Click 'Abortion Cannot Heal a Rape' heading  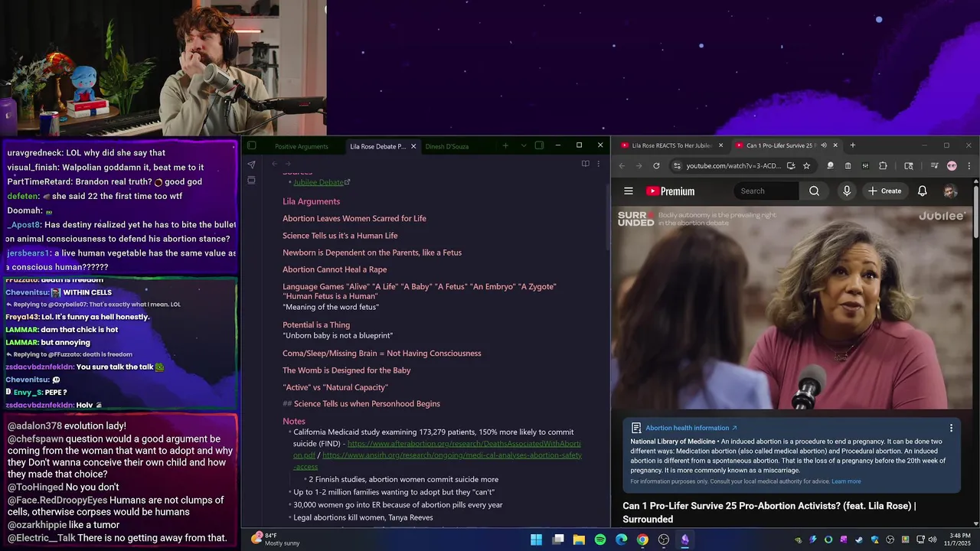point(335,269)
